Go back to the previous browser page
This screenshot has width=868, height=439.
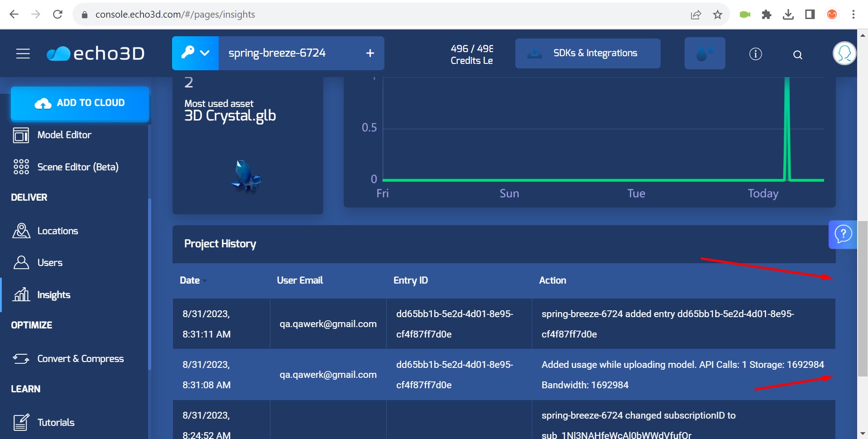tap(14, 14)
